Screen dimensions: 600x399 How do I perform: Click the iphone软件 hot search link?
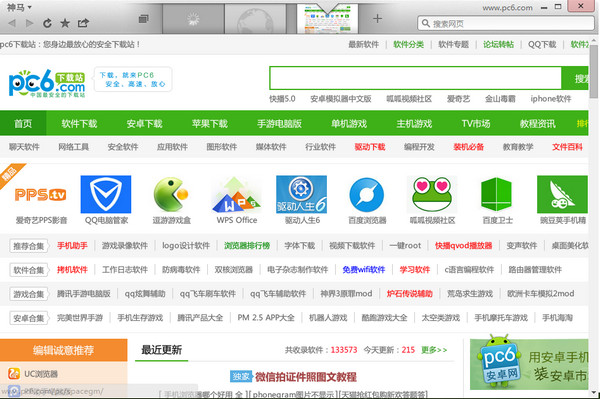[551, 99]
